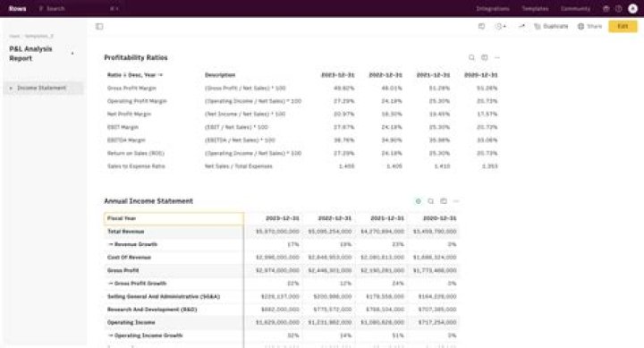This screenshot has width=644, height=348.
Task: Select the Income Statement page
Action: tap(43, 88)
